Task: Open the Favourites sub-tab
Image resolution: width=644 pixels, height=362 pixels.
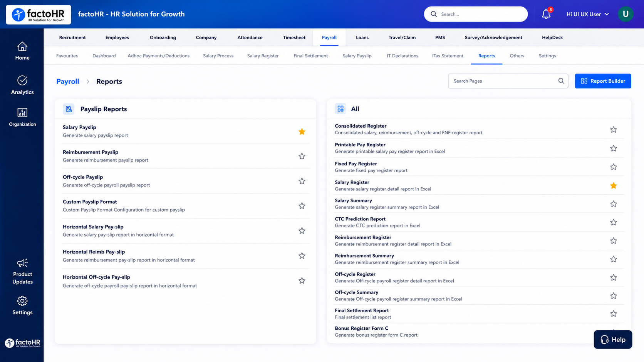Action: click(x=67, y=56)
